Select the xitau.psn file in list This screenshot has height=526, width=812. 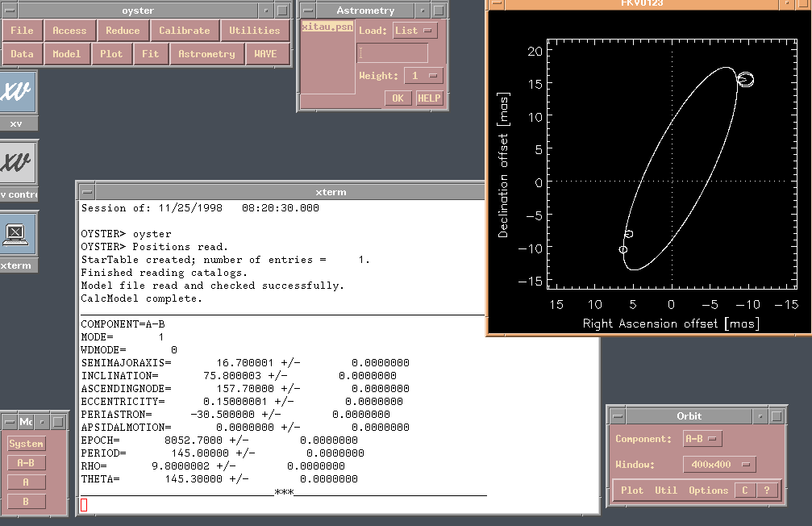[x=327, y=27]
